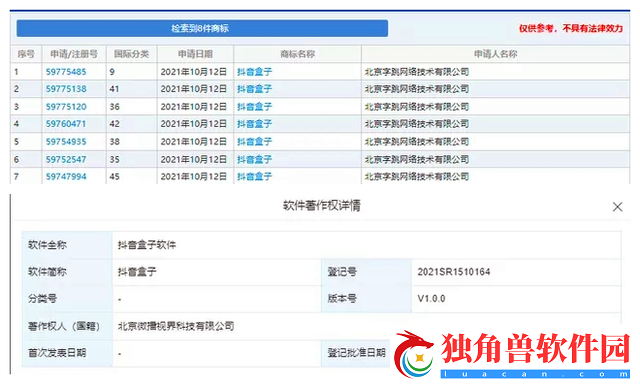
Task: Click the 登记批准日期 field label
Action: tap(356, 353)
